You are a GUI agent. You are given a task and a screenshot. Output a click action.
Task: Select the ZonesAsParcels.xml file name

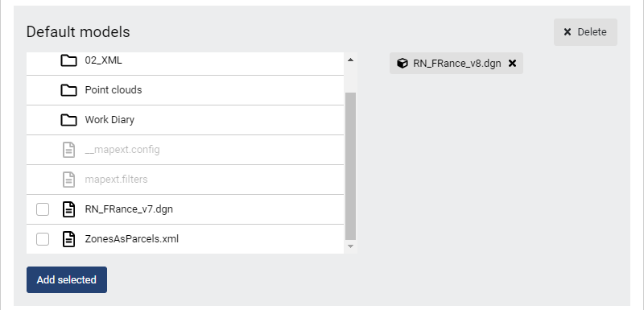[x=132, y=239]
